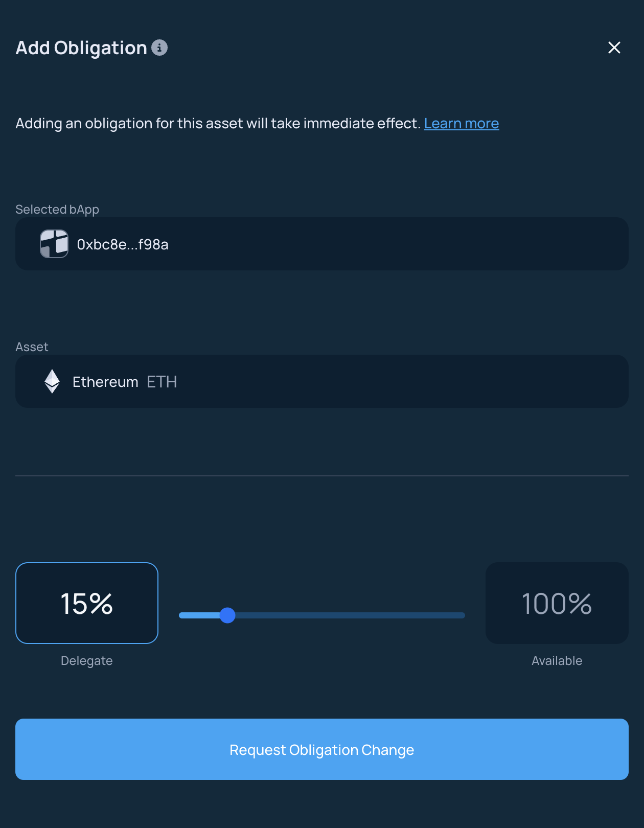
Task: Click the Ethereum asset name
Action: click(105, 382)
